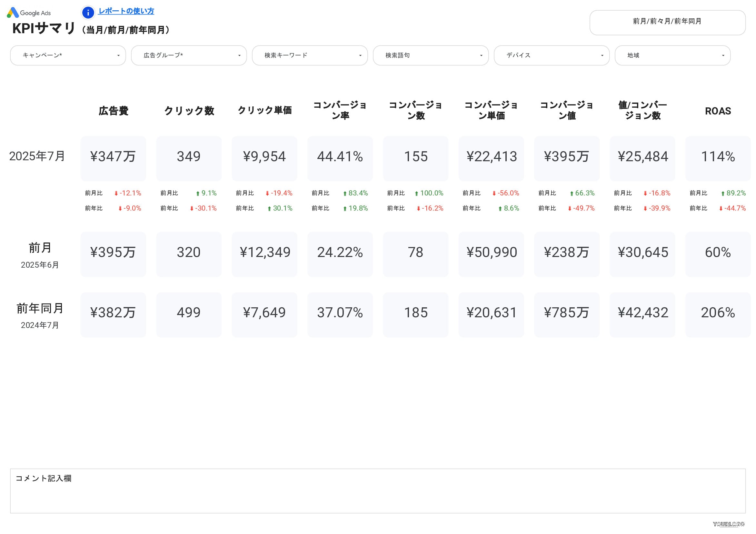Select the ¥785万 last year value card

[x=567, y=315]
